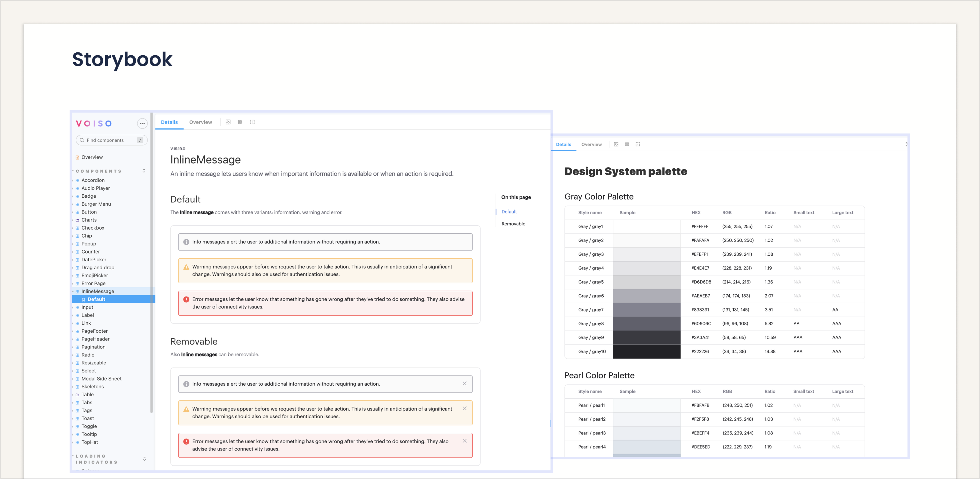Open the Resizeable component
Screen dimensions: 980x479
(x=93, y=363)
